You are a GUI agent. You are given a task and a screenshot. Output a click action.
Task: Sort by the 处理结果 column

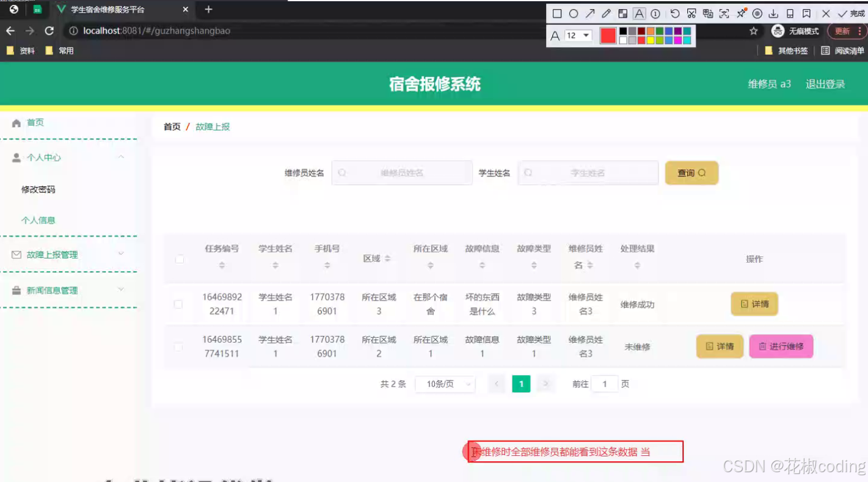click(x=637, y=265)
